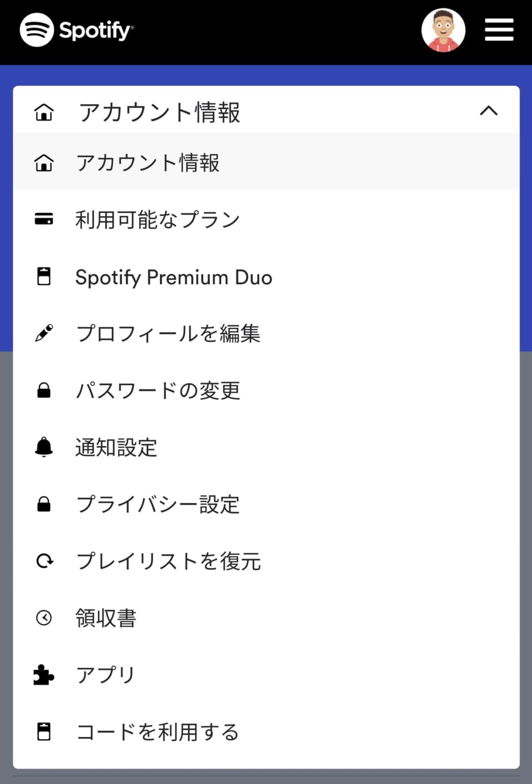532x784 pixels.
Task: Select プライバシー設定
Action: pyautogui.click(x=158, y=504)
